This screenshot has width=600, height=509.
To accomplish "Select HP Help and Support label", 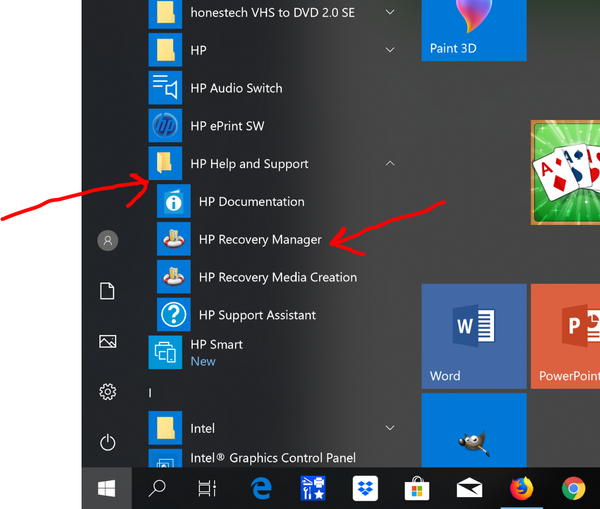I will (x=249, y=164).
